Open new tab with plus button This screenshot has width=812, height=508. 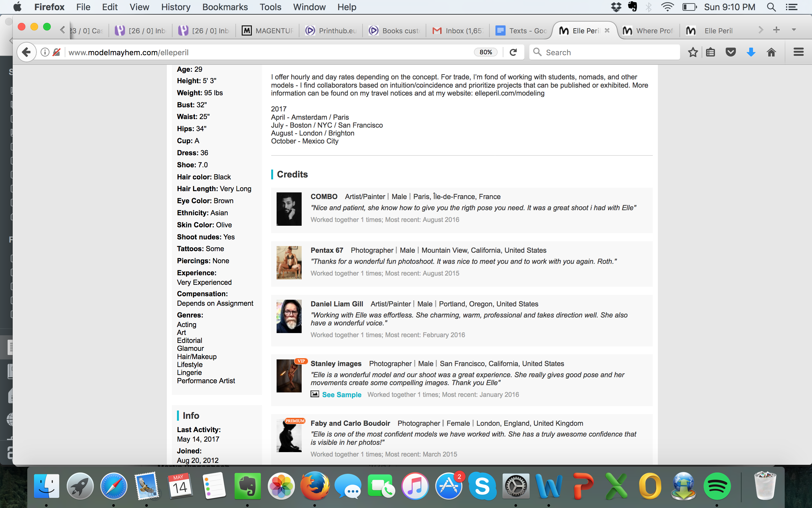pos(776,30)
